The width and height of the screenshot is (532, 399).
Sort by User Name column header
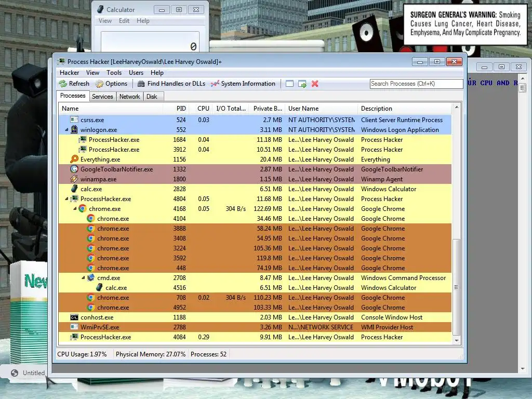coord(321,109)
